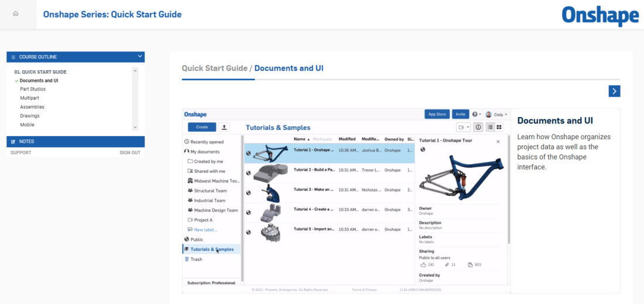
Task: Open the label dropdown next to info icon
Action: pos(464,127)
